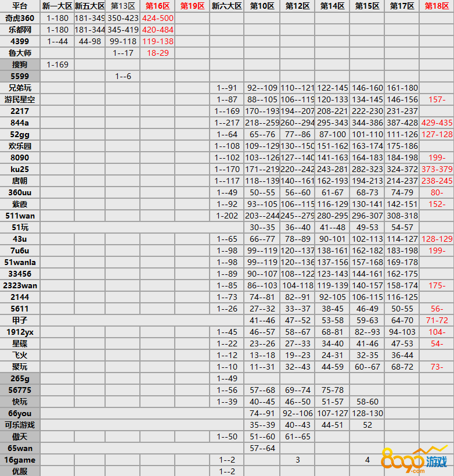Click the red 第16区 column header

pyautogui.click(x=157, y=6)
